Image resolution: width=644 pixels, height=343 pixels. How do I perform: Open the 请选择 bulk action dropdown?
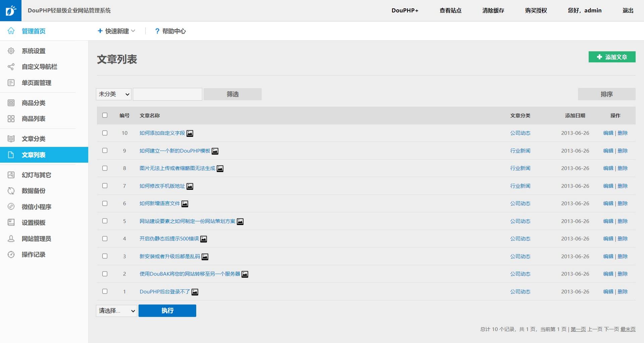tap(116, 311)
